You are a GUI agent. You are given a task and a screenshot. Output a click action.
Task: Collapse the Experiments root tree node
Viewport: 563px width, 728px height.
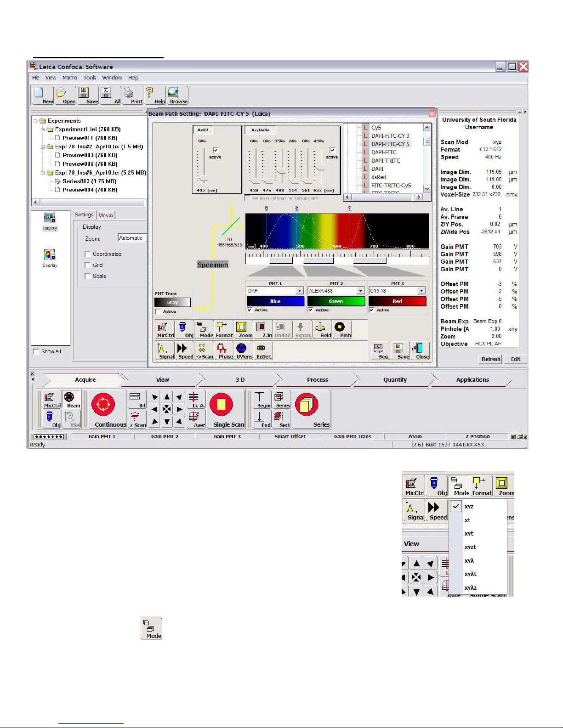click(x=35, y=121)
